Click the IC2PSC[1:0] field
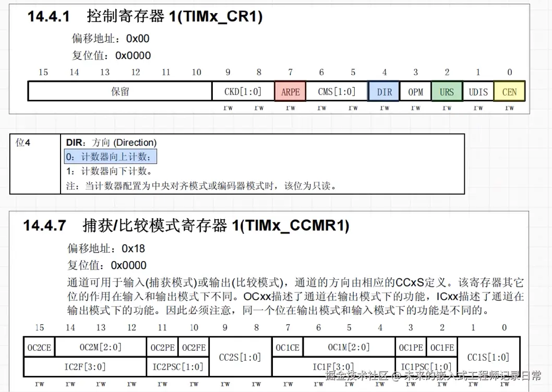 pos(178,367)
